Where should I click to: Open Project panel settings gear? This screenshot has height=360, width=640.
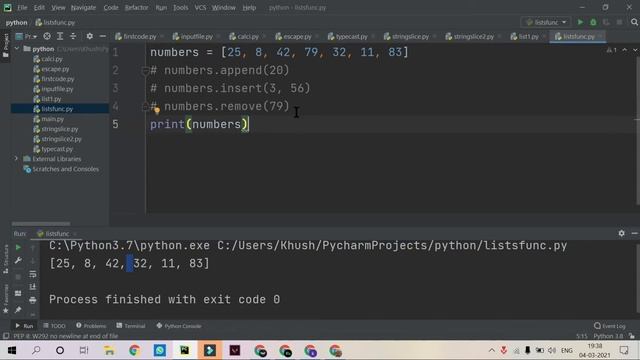point(89,36)
